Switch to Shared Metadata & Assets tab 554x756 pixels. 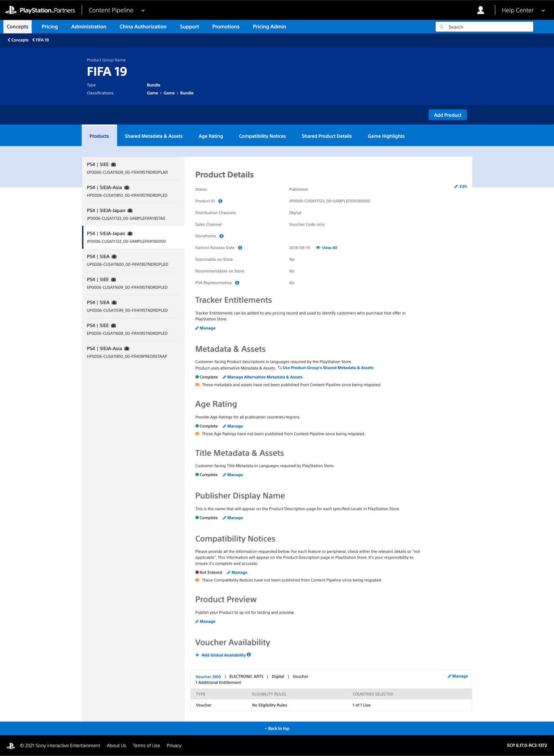[154, 136]
